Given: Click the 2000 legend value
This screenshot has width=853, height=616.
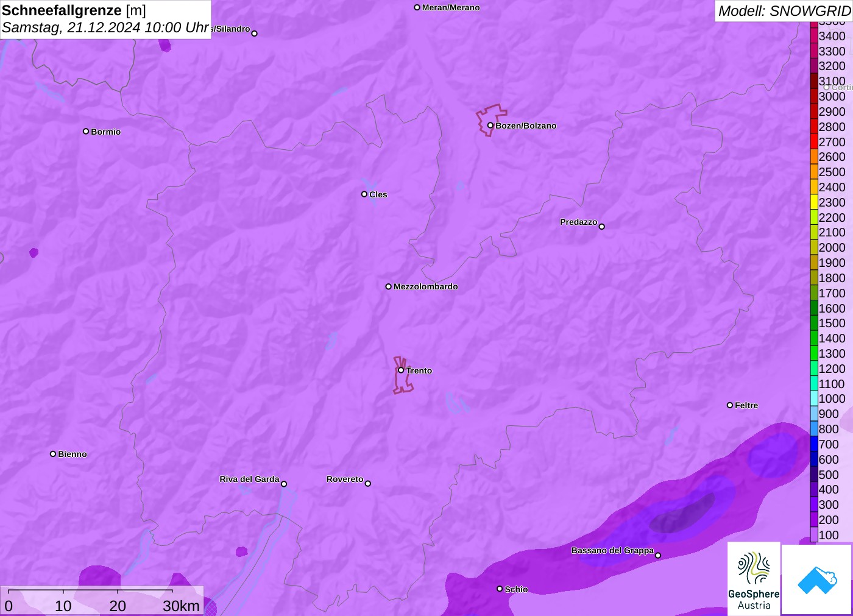Looking at the screenshot, I should point(832,247).
